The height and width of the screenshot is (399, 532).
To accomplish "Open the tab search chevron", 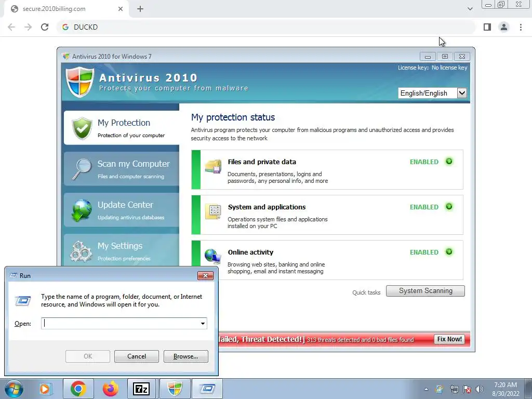I will click(470, 9).
